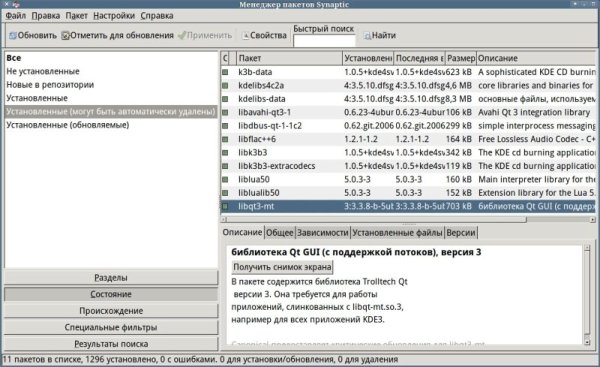
Task: Select the plain Установленные filter
Action: coord(111,98)
